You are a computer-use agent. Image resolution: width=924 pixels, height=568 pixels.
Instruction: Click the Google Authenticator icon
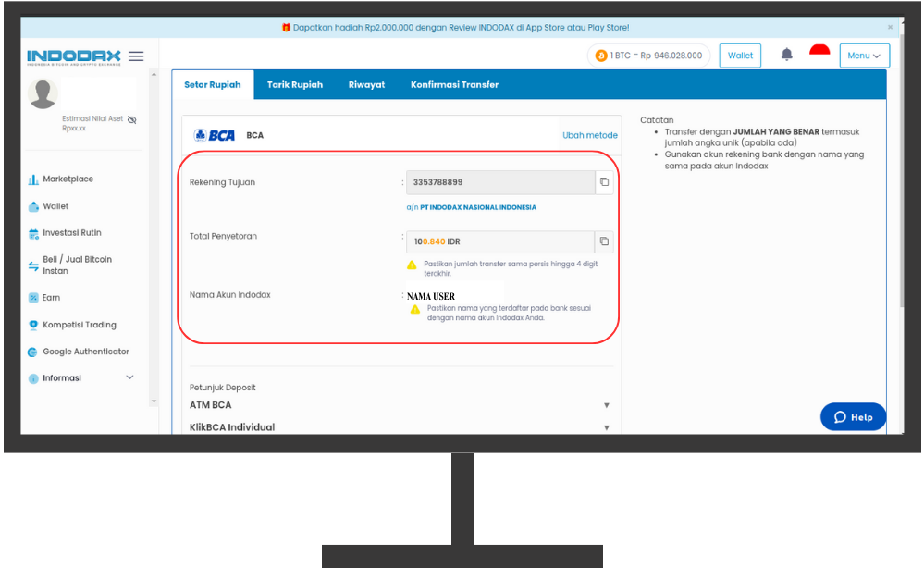pyautogui.click(x=33, y=352)
